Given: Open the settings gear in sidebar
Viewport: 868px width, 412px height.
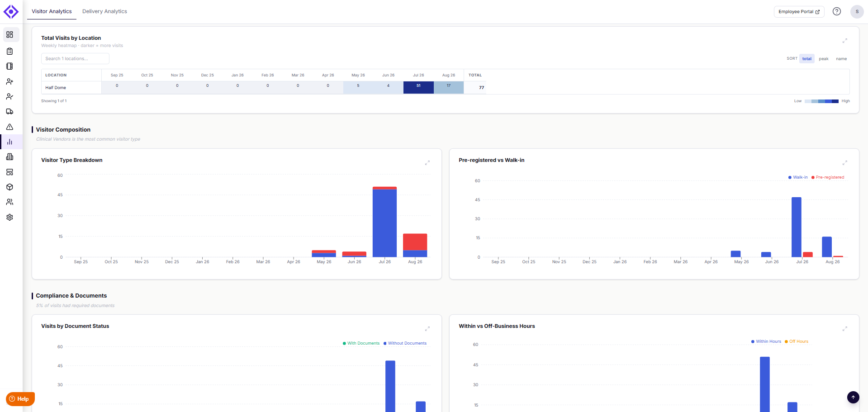Looking at the screenshot, I should [x=9, y=218].
